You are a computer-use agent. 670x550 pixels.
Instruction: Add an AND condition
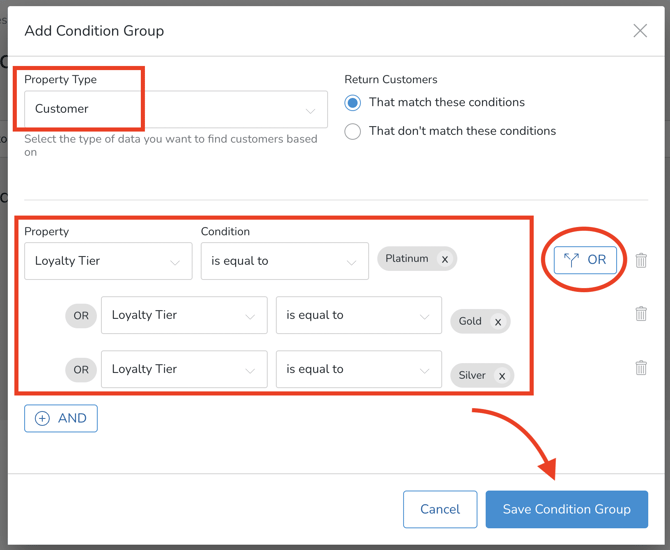click(x=61, y=418)
